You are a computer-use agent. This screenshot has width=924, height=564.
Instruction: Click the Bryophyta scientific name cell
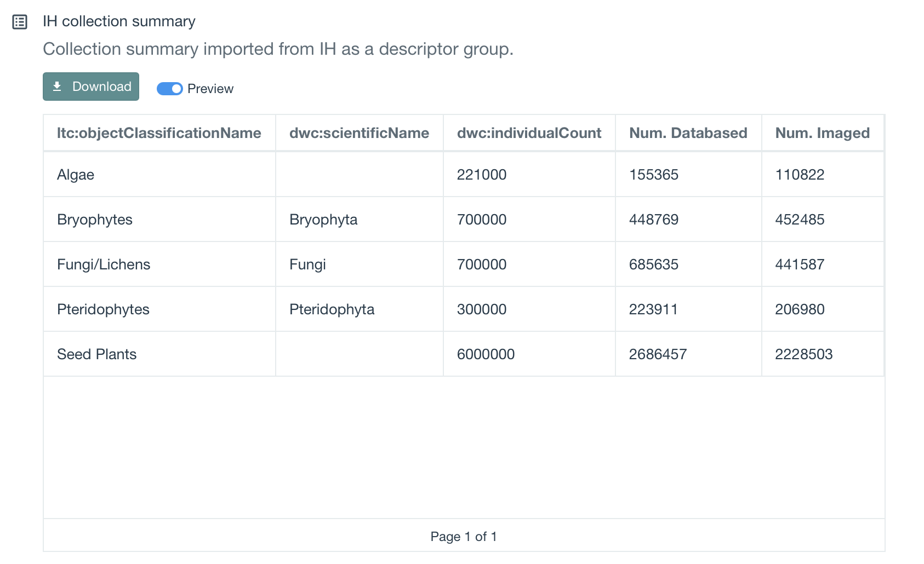tap(323, 220)
